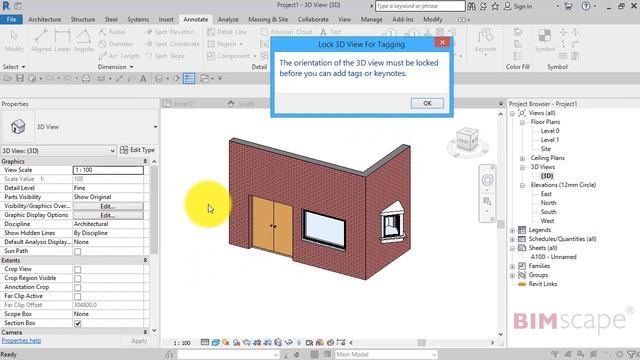
Task: Uncheck the Section Box checkbox
Action: click(x=78, y=323)
